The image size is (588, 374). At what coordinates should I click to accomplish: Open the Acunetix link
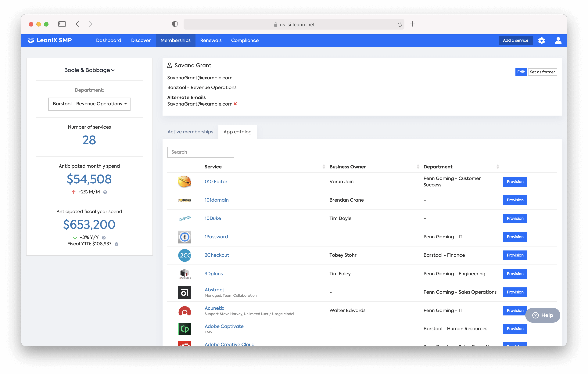tap(214, 308)
